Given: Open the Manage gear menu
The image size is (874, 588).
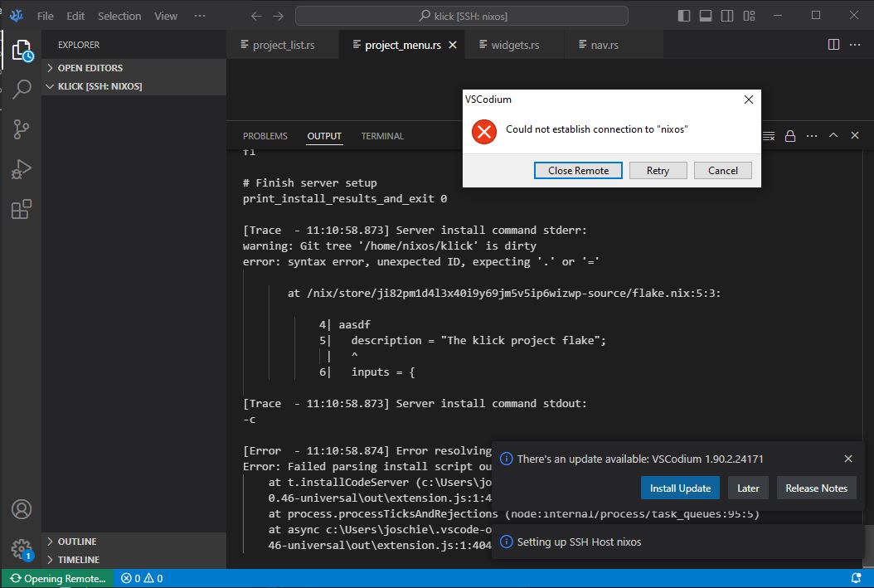Looking at the screenshot, I should pos(22,549).
